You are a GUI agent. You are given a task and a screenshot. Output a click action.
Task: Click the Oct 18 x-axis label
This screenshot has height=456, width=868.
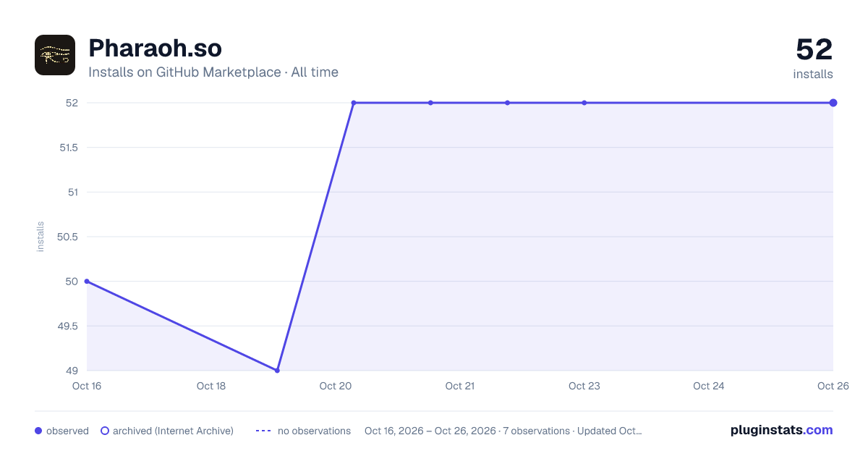tap(211, 386)
